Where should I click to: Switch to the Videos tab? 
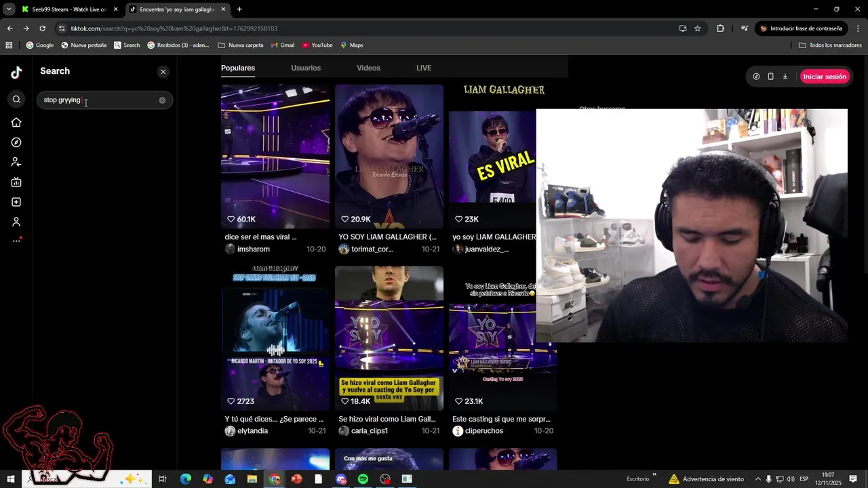pos(368,68)
